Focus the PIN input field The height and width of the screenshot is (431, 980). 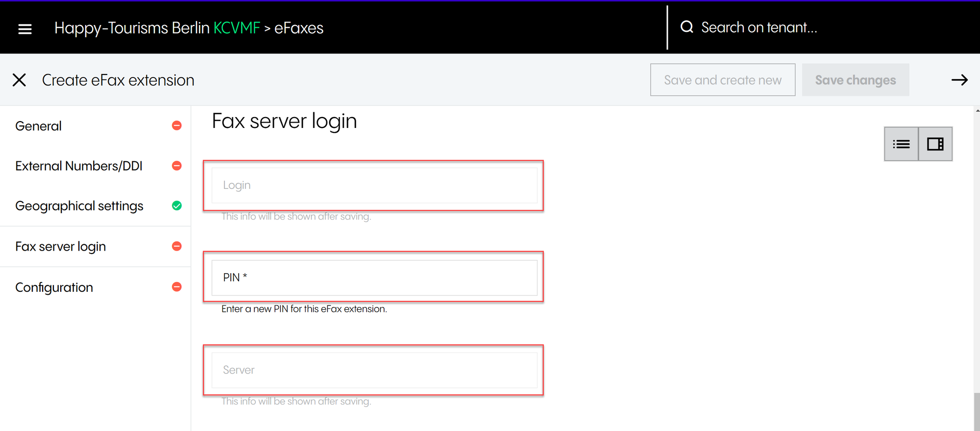374,278
